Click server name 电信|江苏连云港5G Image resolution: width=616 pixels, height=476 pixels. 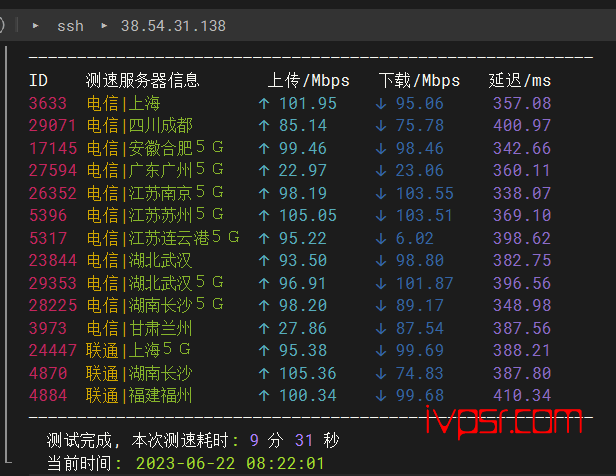pos(163,238)
